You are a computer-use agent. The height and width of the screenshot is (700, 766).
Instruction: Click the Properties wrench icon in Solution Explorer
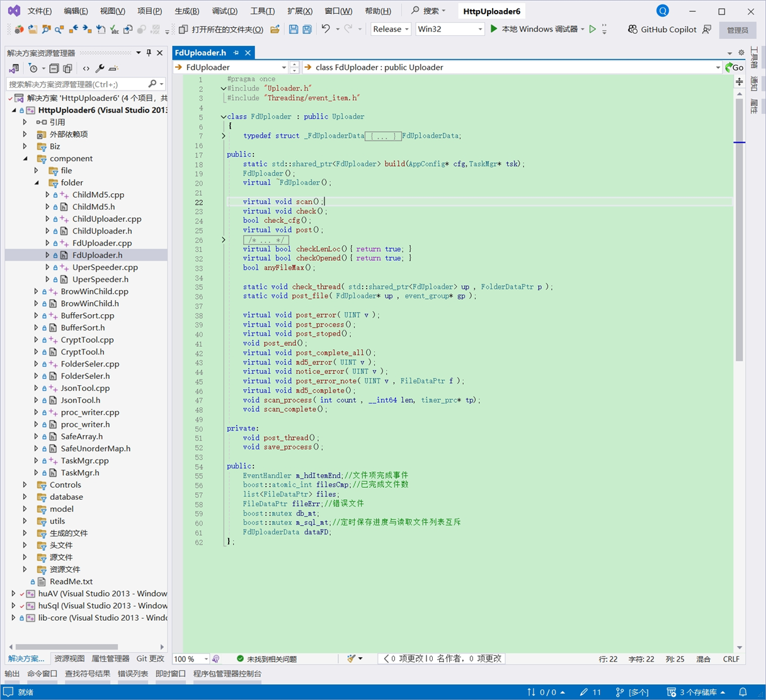pyautogui.click(x=100, y=68)
